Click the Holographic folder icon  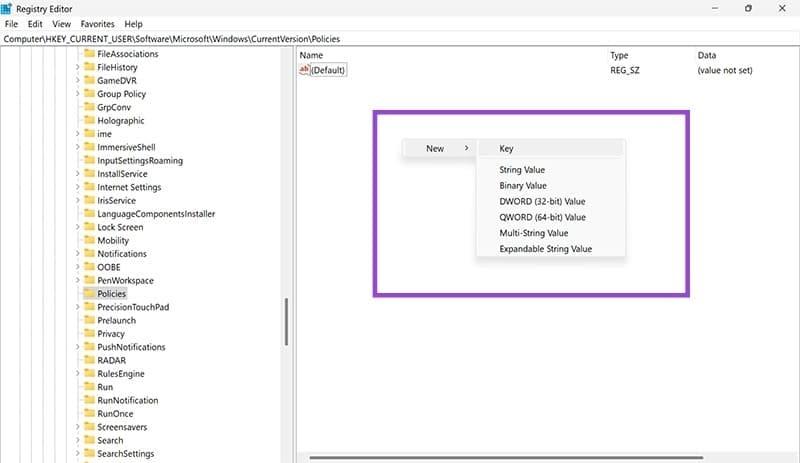89,121
